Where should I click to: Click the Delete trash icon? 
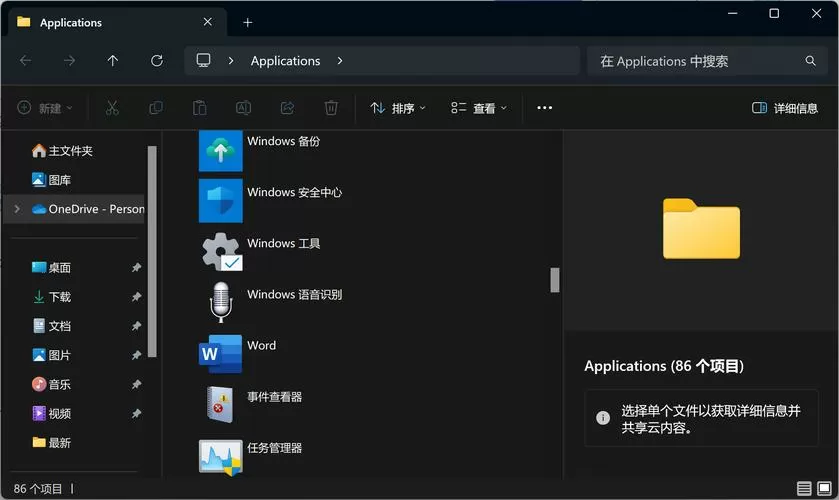coord(331,108)
